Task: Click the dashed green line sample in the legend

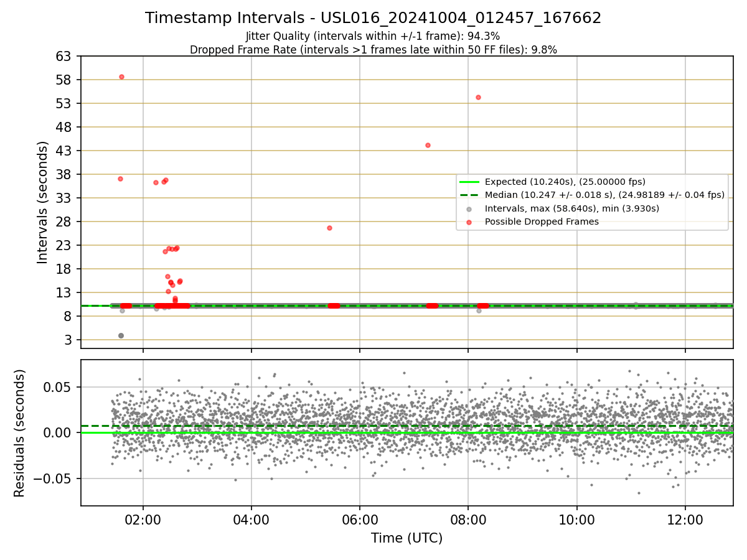Action: pyautogui.click(x=469, y=195)
